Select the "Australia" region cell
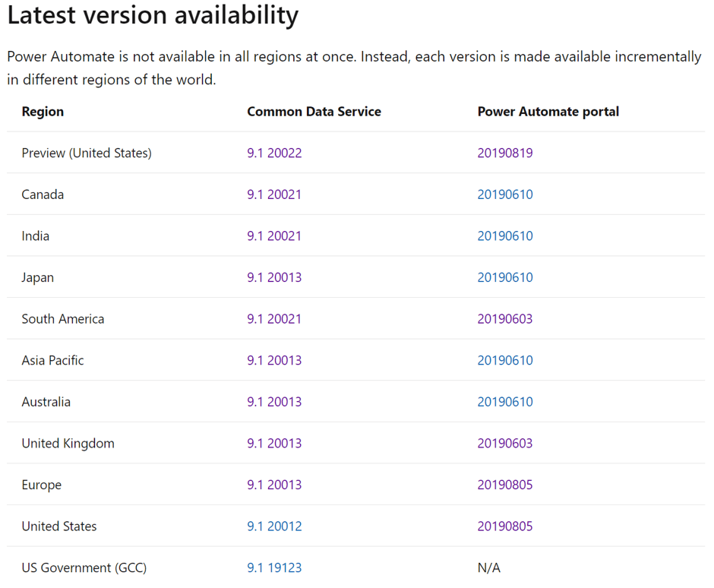Viewport: 714px width, 588px height. pos(46,402)
